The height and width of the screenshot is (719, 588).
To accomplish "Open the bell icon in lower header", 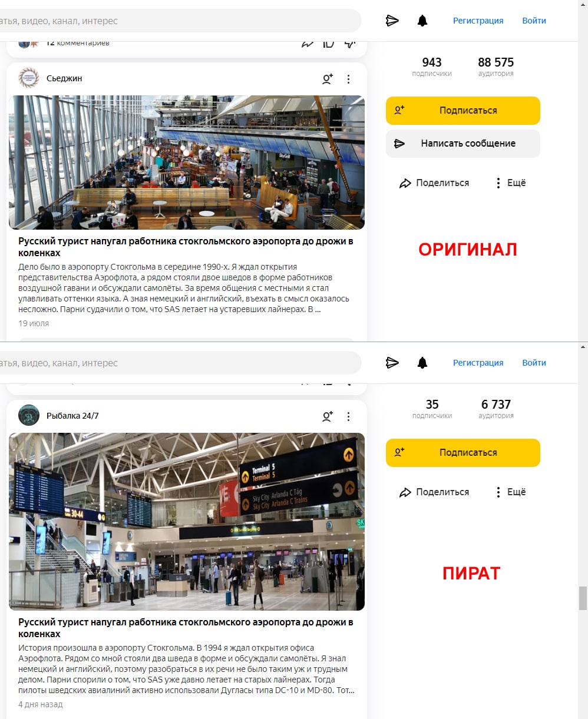I will (x=422, y=363).
